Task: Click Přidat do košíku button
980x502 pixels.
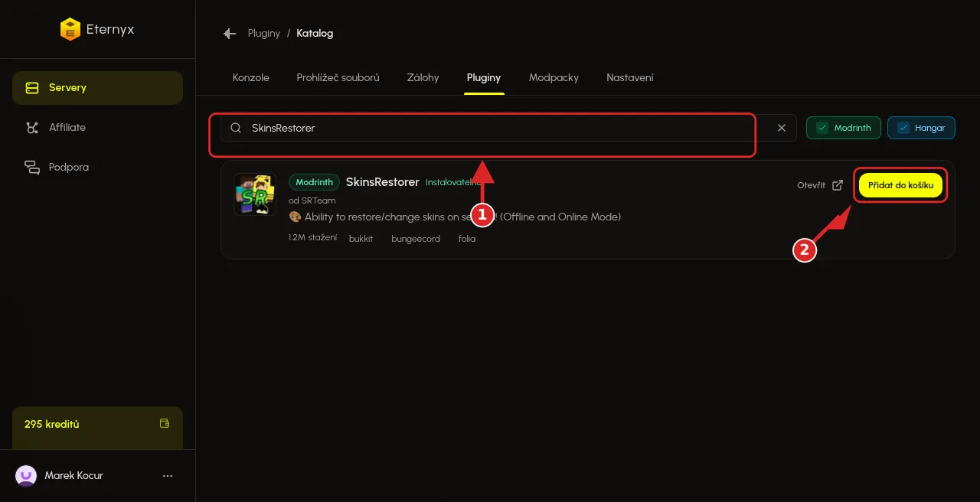Action: click(900, 185)
